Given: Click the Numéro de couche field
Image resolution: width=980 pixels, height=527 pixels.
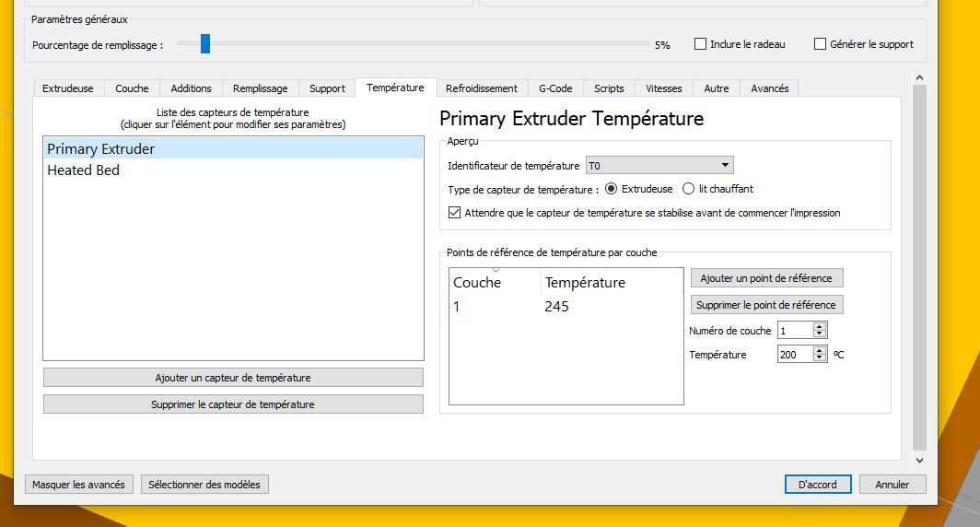Looking at the screenshot, I should click(795, 331).
